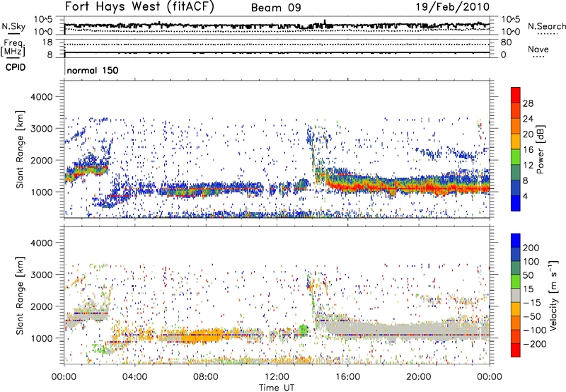Click the 'Fort Hays West (fitACF)' title
Screen dimensions: 566x392
pos(139,6)
